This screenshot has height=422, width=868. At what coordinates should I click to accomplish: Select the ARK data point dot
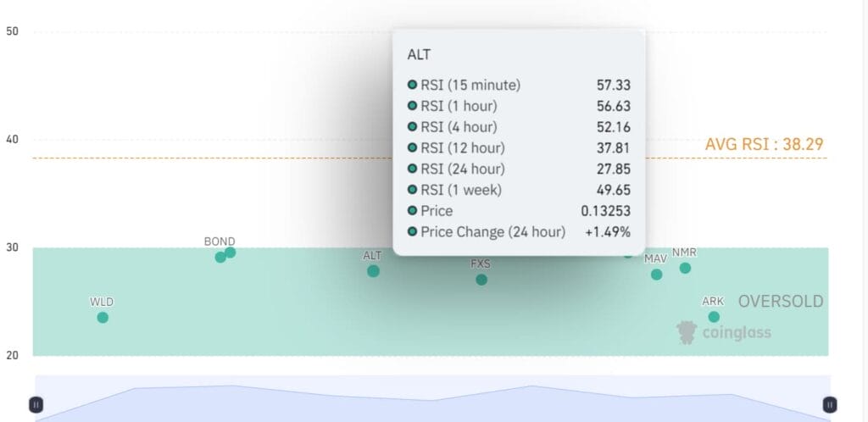pos(714,317)
